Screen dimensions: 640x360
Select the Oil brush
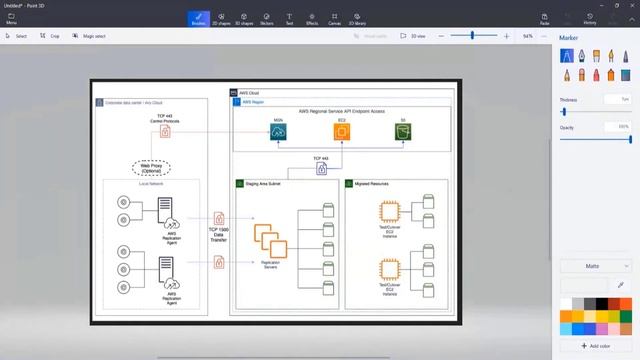[x=596, y=56]
